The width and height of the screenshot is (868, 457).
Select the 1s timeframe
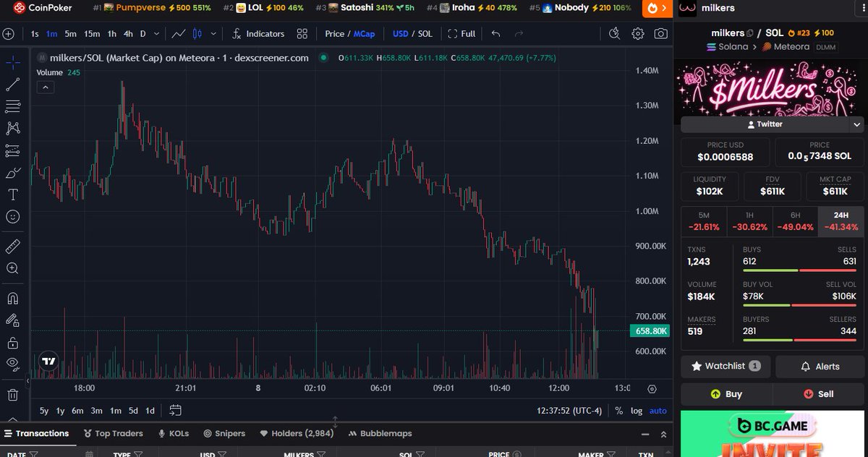click(35, 34)
